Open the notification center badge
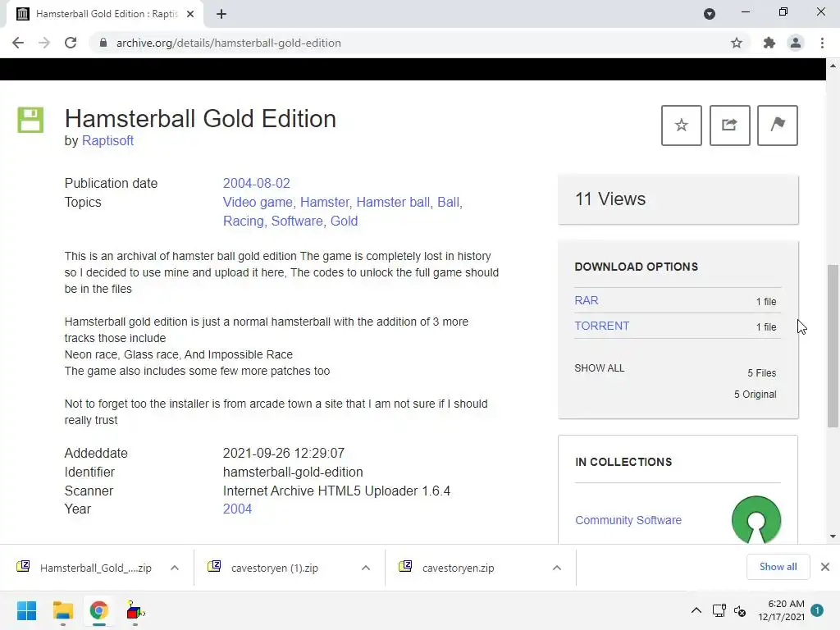This screenshot has width=840, height=630. tap(817, 610)
